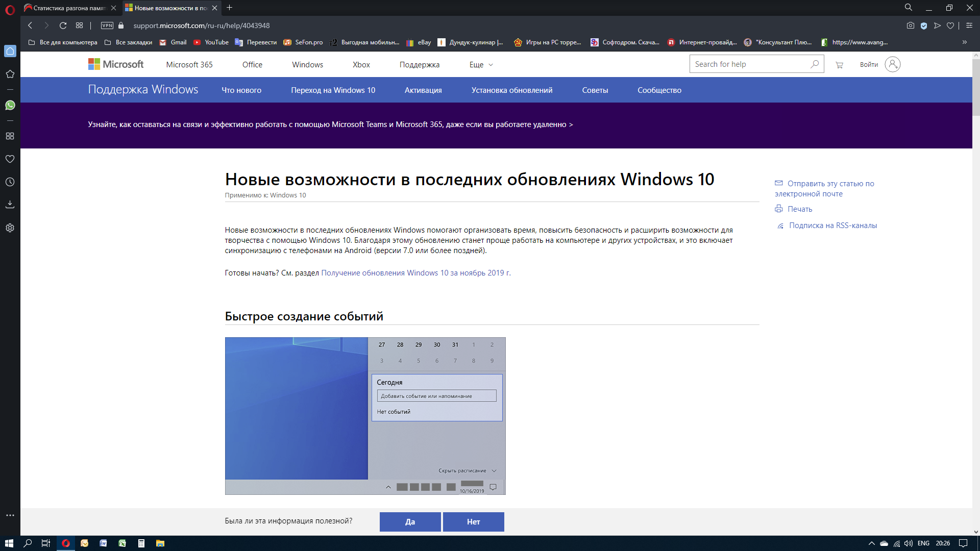Click the search magnifier in Search for help
Viewport: 980px width, 551px height.
point(814,64)
